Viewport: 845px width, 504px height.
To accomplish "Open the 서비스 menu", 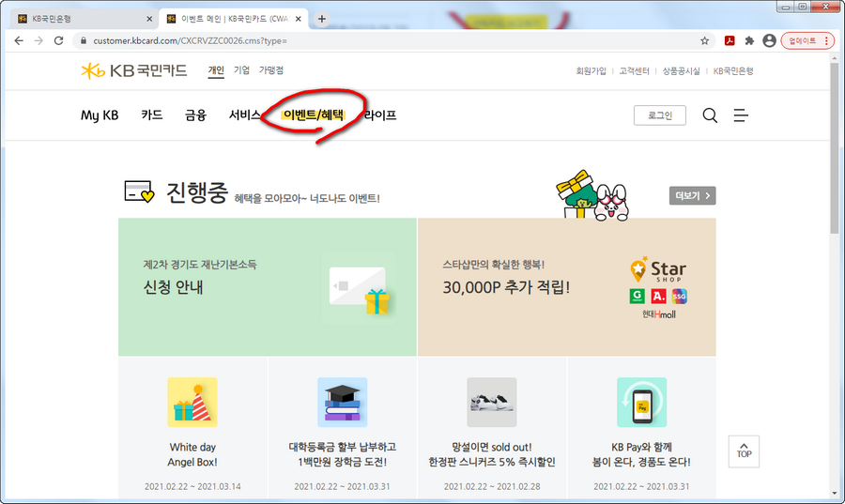I will click(x=245, y=115).
